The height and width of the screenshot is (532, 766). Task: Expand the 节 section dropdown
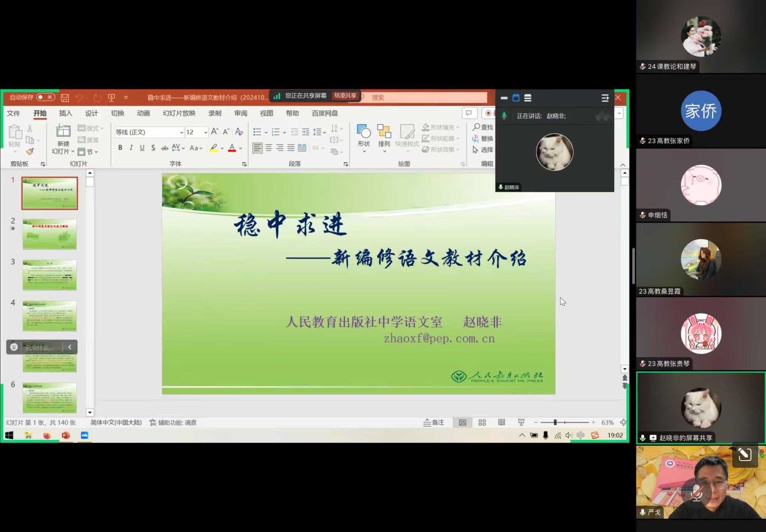[x=88, y=152]
